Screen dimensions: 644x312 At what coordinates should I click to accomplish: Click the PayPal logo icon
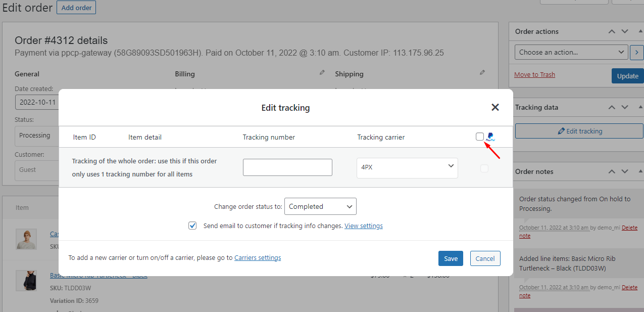tap(490, 137)
